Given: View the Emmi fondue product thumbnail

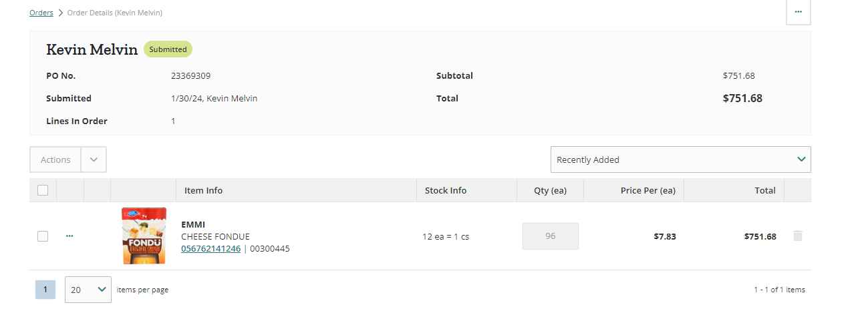Looking at the screenshot, I should coord(144,236).
